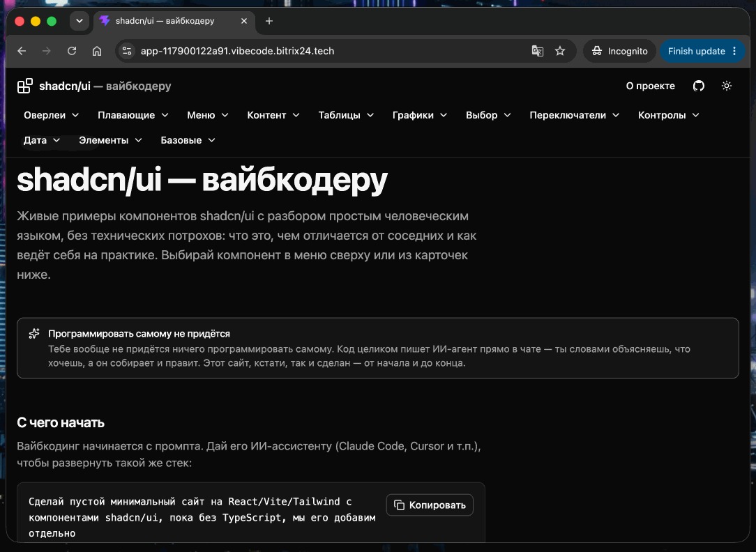Click the main shadcn/ui — вайбкодеру headline

coord(202,180)
